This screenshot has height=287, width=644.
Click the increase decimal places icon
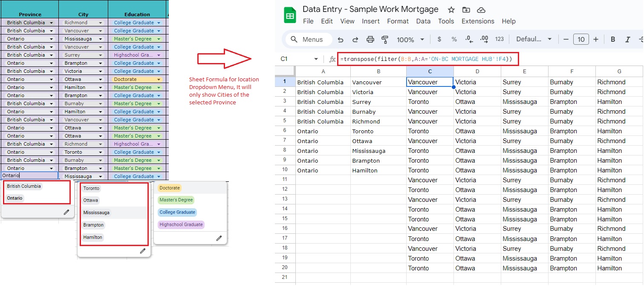click(x=484, y=39)
